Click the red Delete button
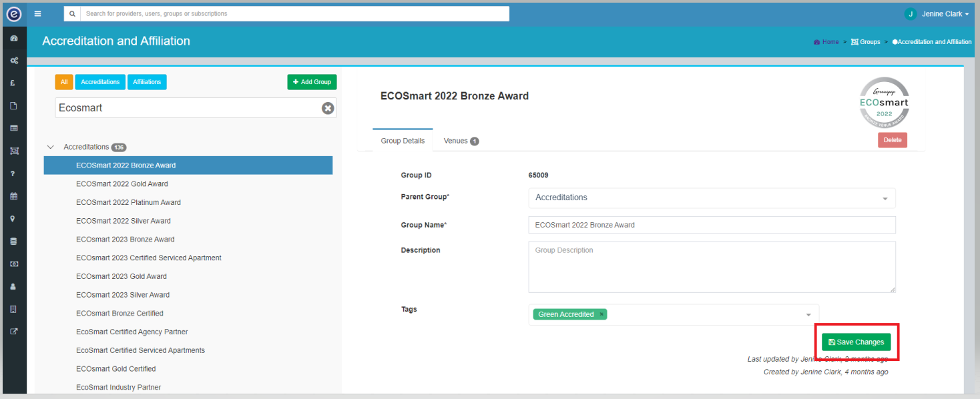The height and width of the screenshot is (399, 980). tap(893, 140)
